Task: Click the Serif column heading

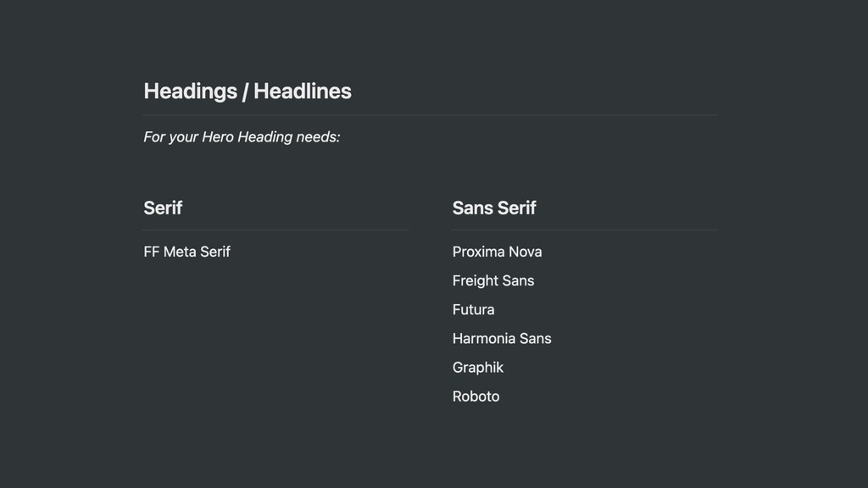Action: click(x=163, y=208)
